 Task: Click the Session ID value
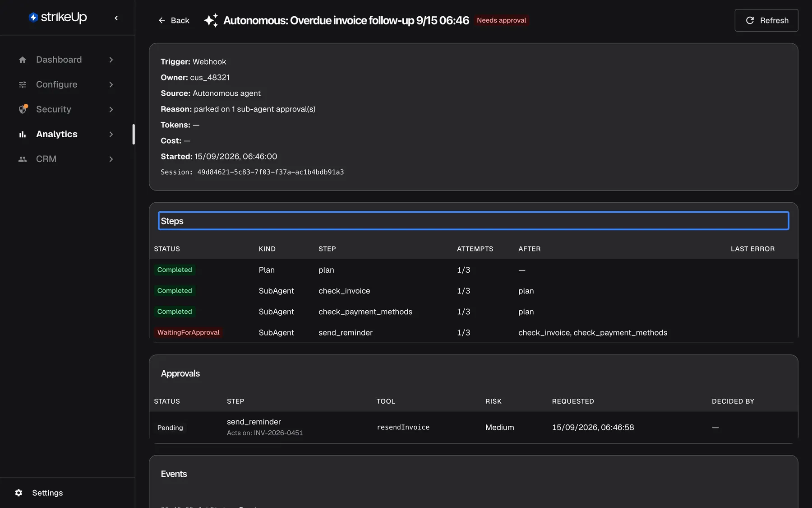click(x=270, y=172)
